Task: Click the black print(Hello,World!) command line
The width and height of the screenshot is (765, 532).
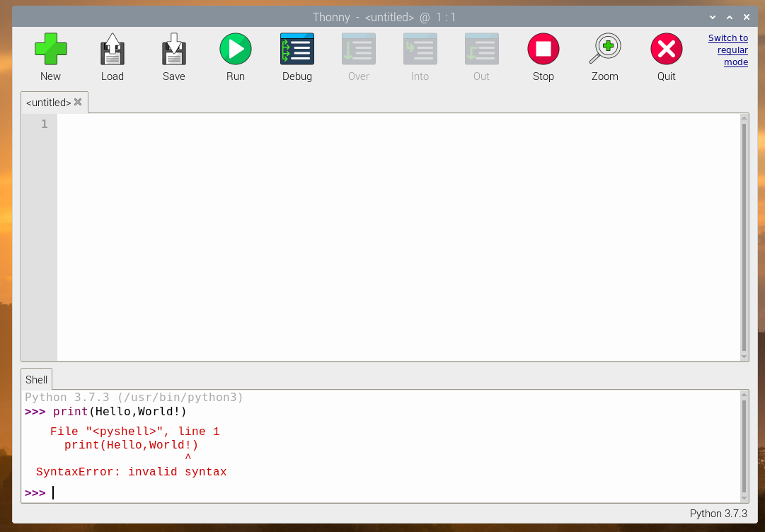Action: (120, 412)
